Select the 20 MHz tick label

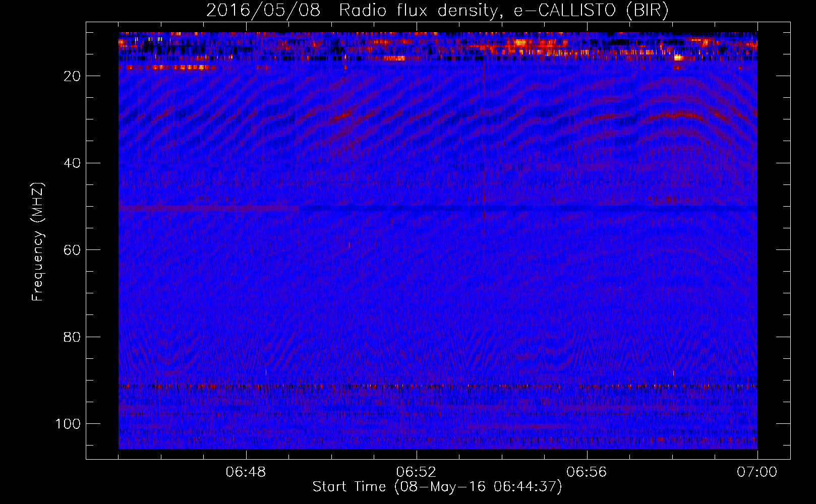tap(72, 76)
